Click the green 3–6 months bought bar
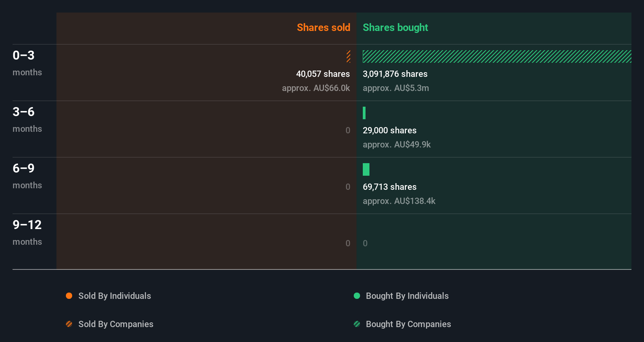The width and height of the screenshot is (644, 342). [x=364, y=113]
